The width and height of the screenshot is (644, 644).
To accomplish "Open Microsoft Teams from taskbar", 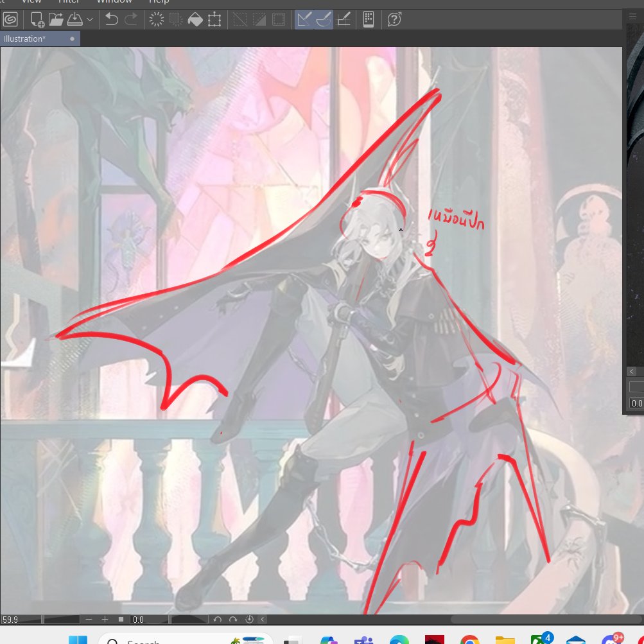I will [x=363, y=640].
